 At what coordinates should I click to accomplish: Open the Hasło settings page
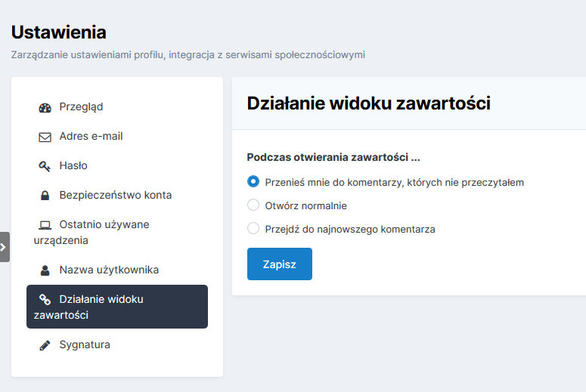click(73, 166)
